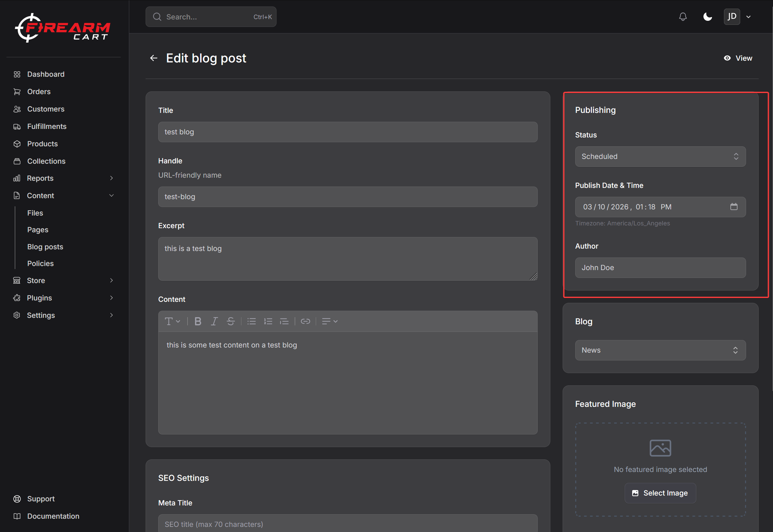Edit the Excerpt textarea
773x532 pixels.
click(348, 259)
